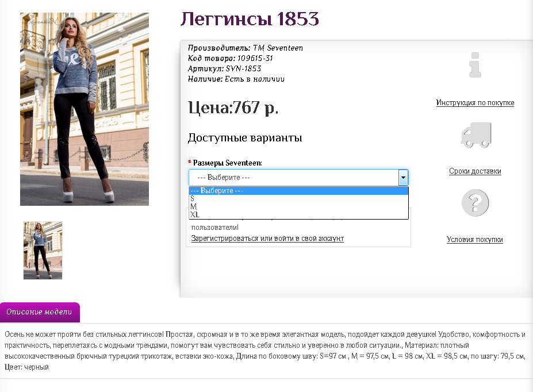The image size is (533, 392).
Task: Open the Инструкция по покупке link
Action: click(475, 102)
